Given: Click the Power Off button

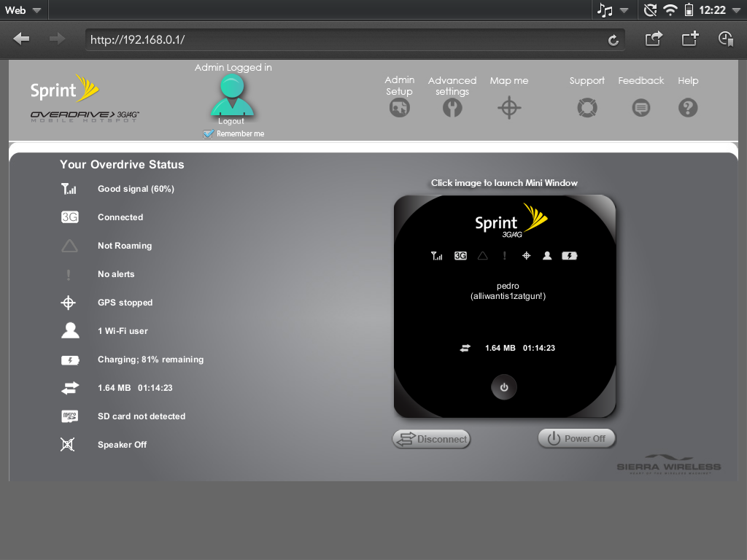Looking at the screenshot, I should tap(576, 438).
